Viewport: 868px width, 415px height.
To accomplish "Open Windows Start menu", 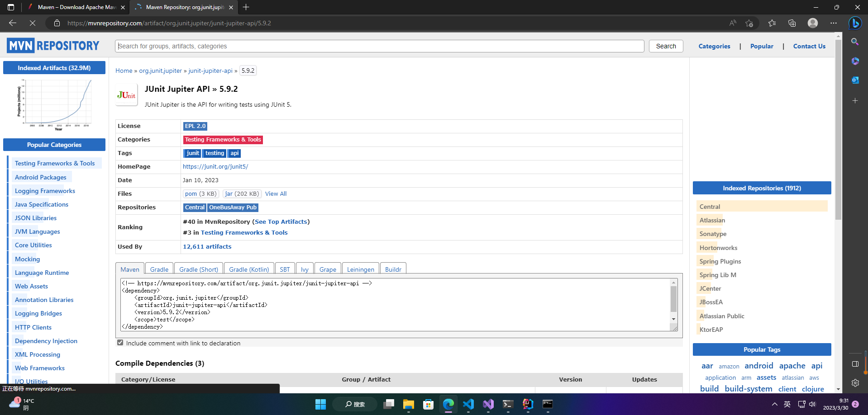I will pos(320,404).
